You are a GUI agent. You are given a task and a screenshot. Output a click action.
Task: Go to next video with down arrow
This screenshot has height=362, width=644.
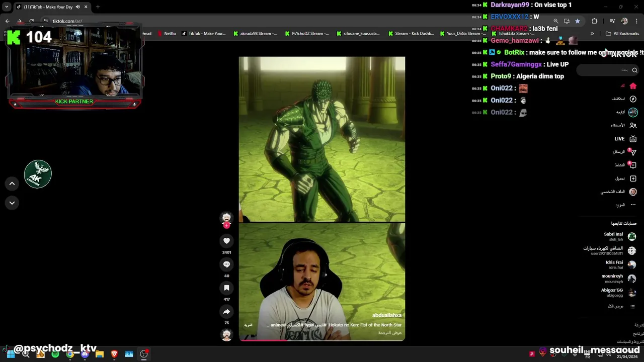pos(12,203)
